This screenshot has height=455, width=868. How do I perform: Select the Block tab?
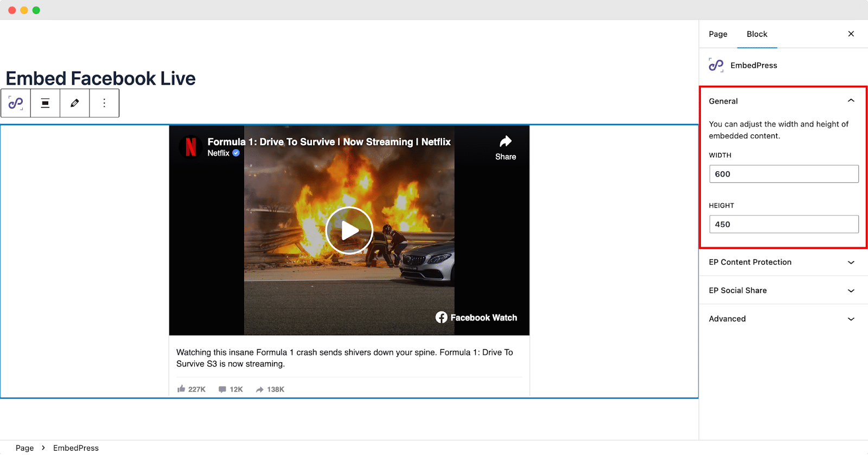tap(757, 34)
